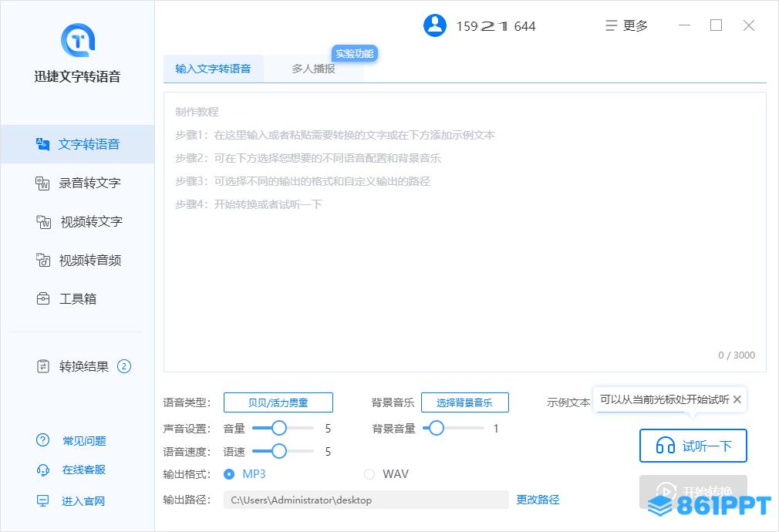The height and width of the screenshot is (532, 779).
Task: Switch to the 输入文字转语音 tab
Action: [x=213, y=69]
